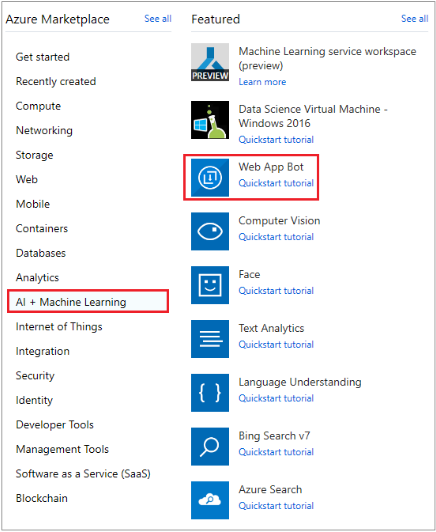Click the Computer Vision eye icon
Screen dimensions: 436x532
[210, 231]
